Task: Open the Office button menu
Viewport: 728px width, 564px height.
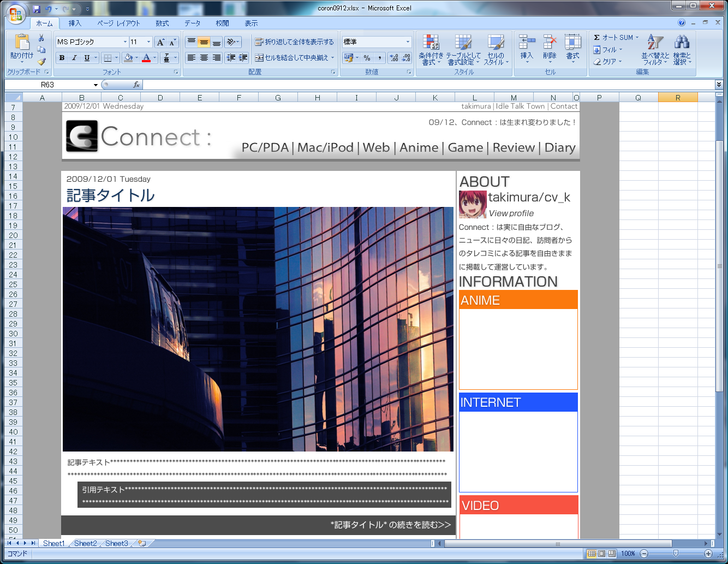Action: point(16,14)
